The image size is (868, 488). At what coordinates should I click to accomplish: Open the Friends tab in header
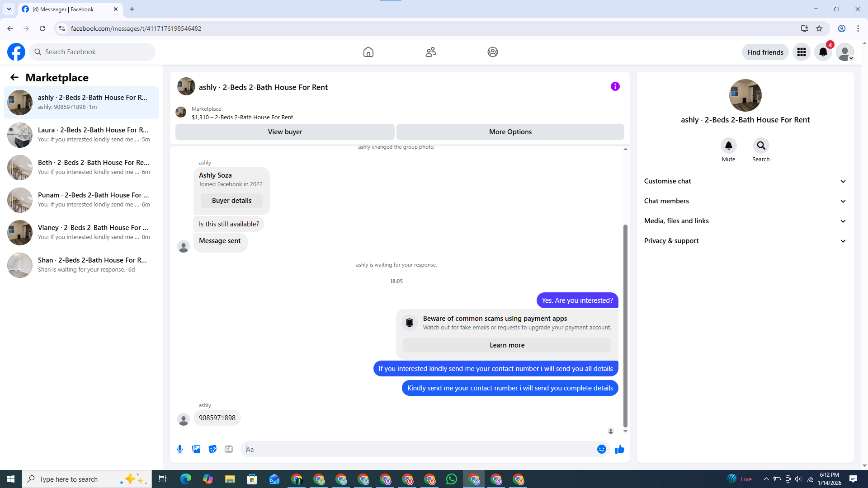pyautogui.click(x=430, y=52)
